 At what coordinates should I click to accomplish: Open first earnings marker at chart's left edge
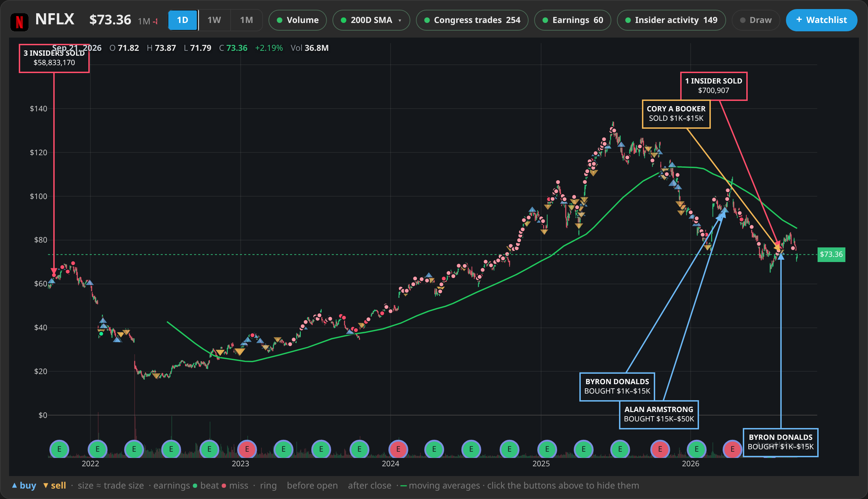coord(59,449)
